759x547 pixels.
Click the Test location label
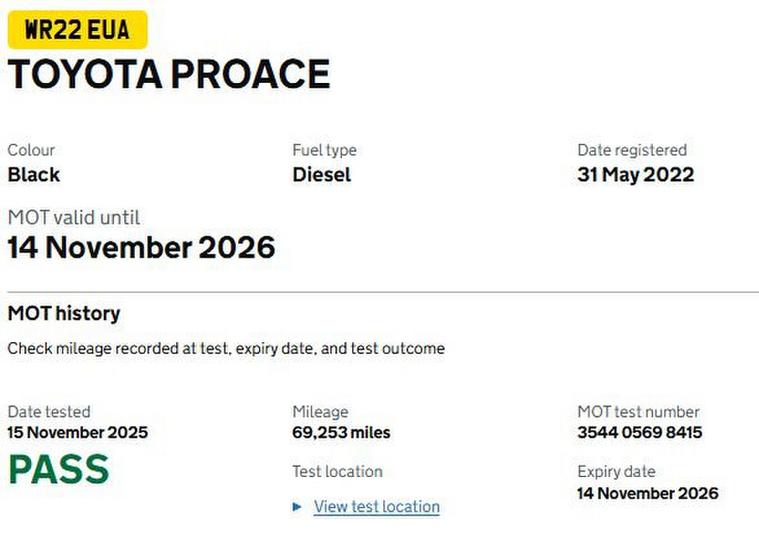[x=337, y=471]
